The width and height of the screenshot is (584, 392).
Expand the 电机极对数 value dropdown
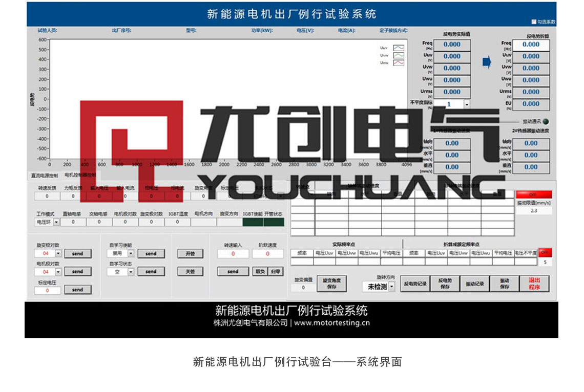(58, 272)
